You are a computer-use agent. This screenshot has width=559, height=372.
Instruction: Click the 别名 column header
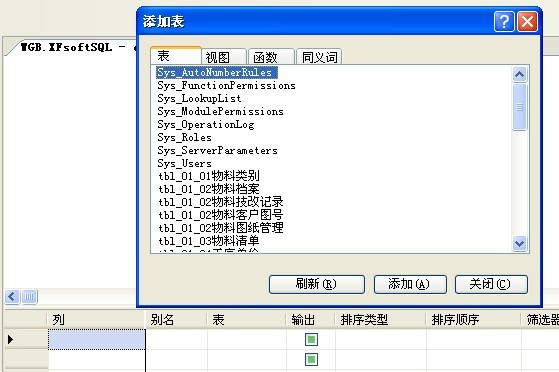pyautogui.click(x=176, y=320)
